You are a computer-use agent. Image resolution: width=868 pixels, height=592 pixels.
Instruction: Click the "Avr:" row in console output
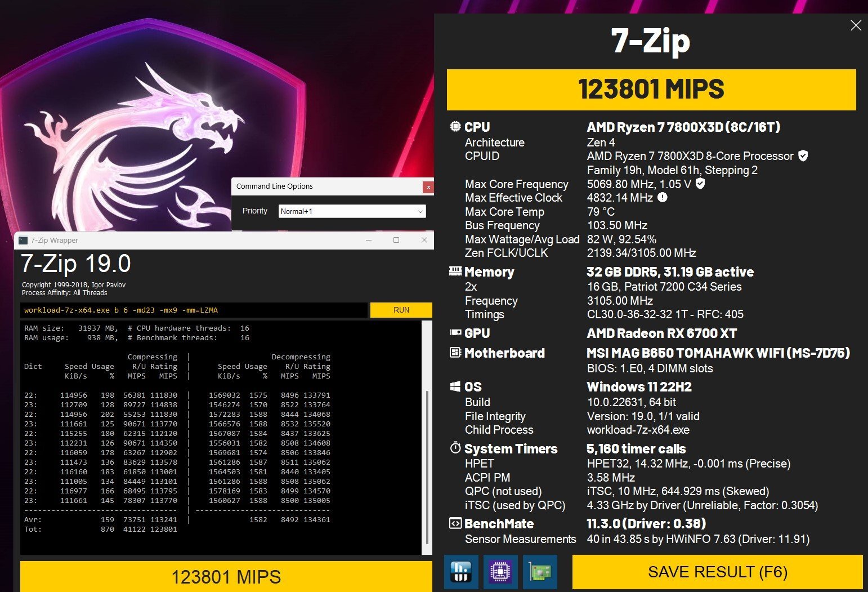[177, 519]
